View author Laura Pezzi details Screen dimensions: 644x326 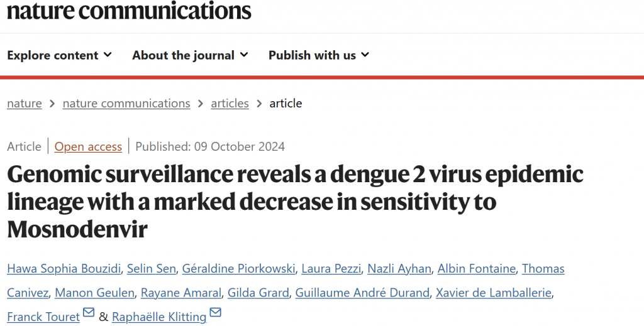(331, 269)
